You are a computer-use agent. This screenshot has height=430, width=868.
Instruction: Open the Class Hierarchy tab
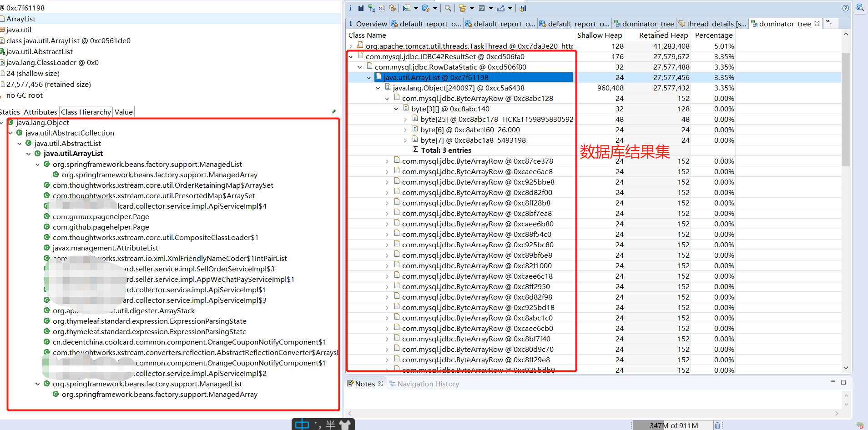pos(86,112)
